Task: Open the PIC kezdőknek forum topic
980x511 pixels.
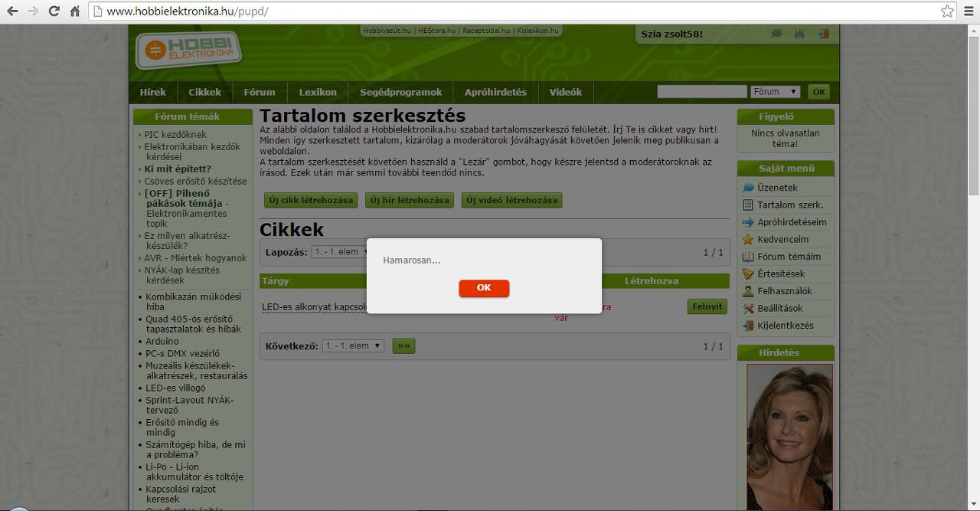Action: (175, 135)
